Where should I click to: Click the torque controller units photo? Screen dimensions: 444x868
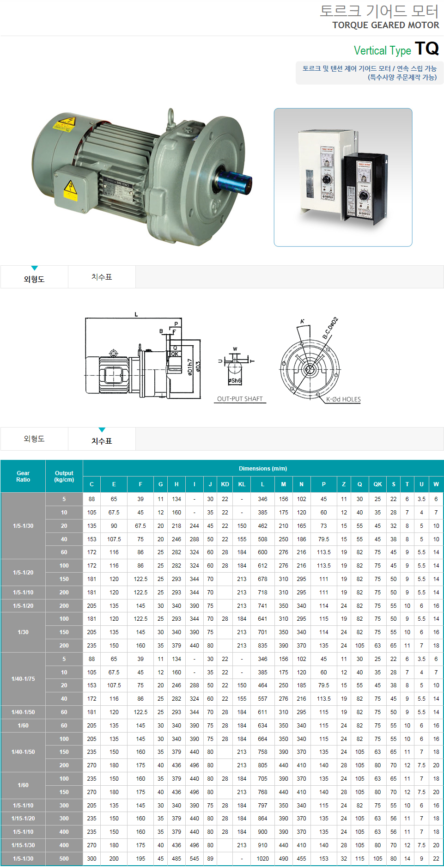(343, 177)
